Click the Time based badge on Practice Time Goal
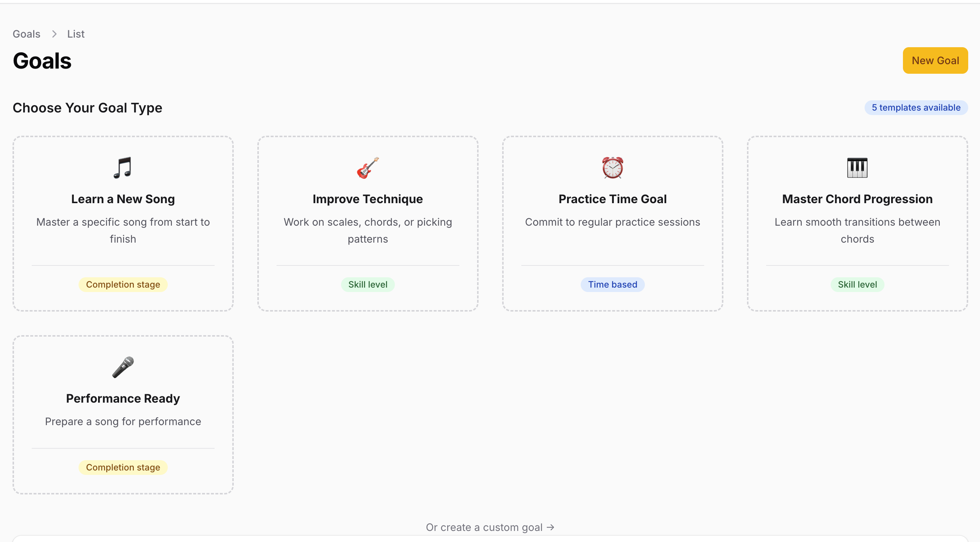Image resolution: width=980 pixels, height=542 pixels. [612, 284]
